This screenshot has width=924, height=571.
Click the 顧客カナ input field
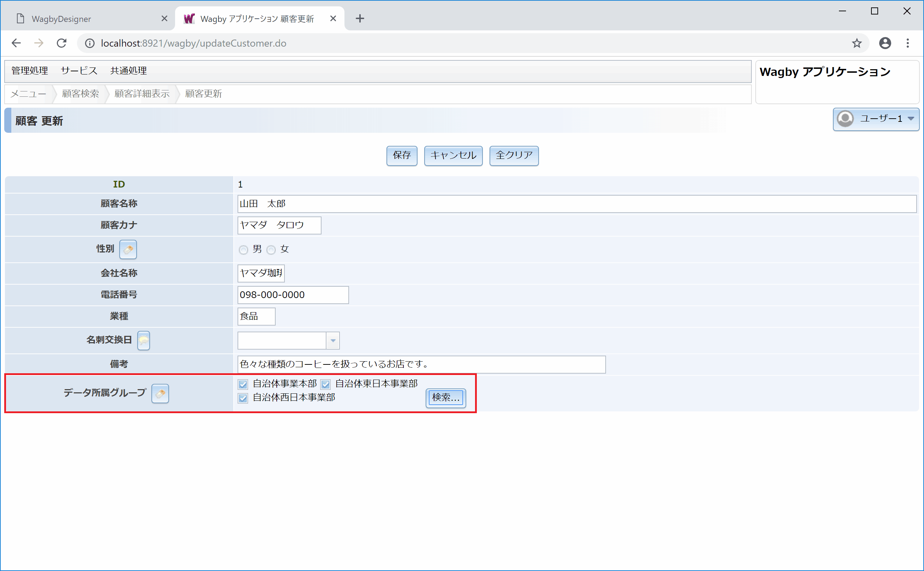pyautogui.click(x=279, y=225)
